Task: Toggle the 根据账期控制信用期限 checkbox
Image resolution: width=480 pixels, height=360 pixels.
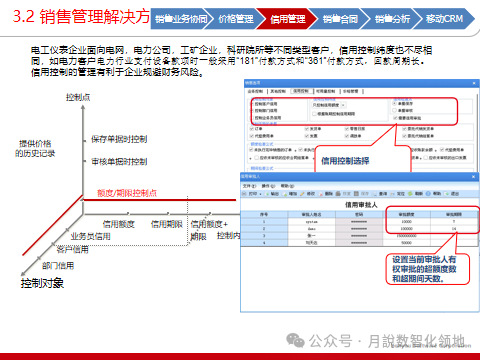Action: [x=314, y=114]
